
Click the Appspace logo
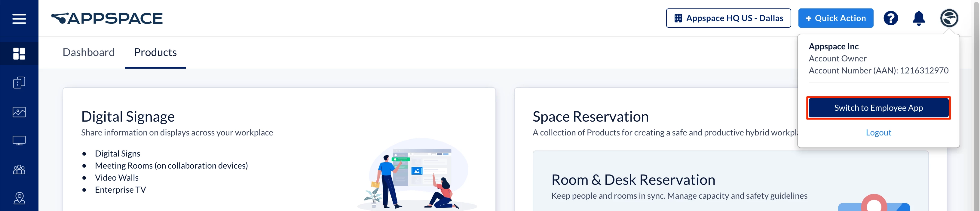(x=107, y=18)
